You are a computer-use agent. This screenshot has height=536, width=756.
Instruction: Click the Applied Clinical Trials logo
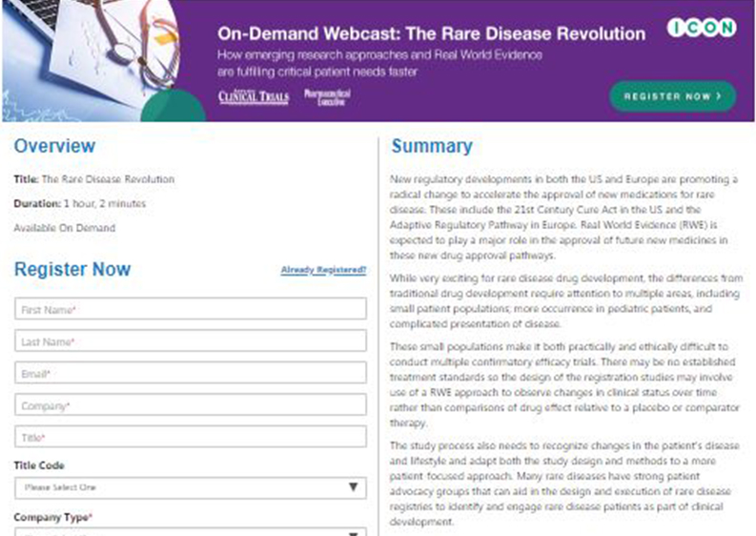(254, 96)
